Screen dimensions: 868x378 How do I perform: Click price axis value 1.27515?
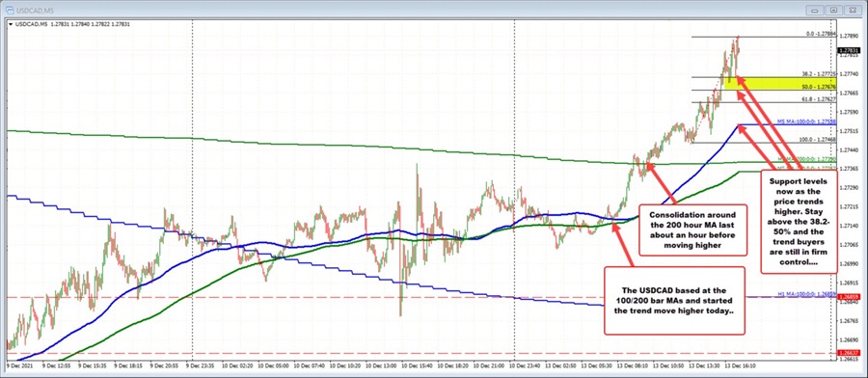[x=849, y=131]
